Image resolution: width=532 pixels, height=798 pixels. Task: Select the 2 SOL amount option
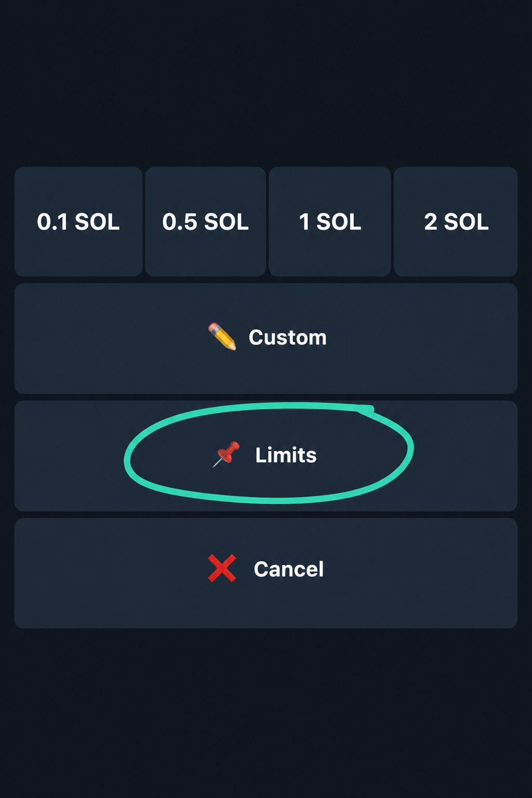(x=456, y=221)
